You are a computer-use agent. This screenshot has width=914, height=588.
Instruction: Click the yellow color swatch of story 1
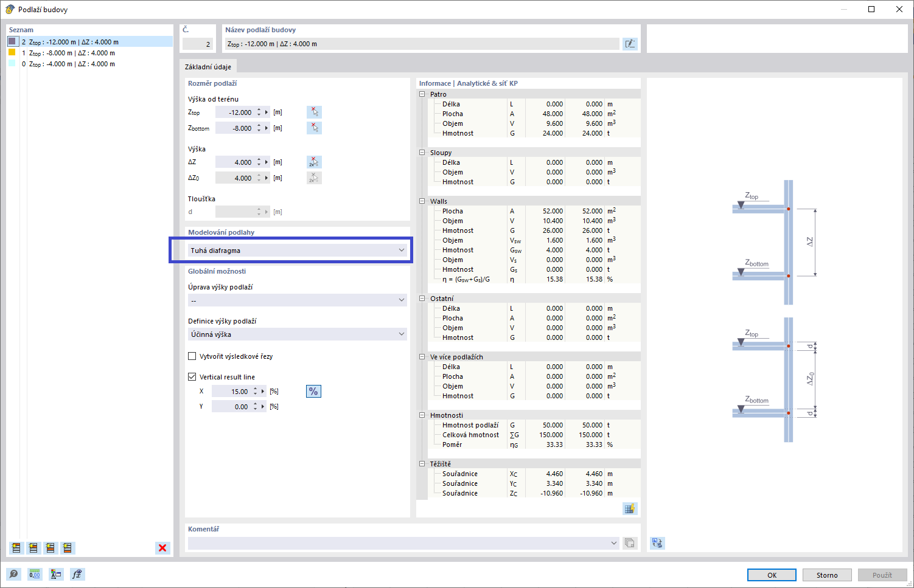click(x=12, y=52)
